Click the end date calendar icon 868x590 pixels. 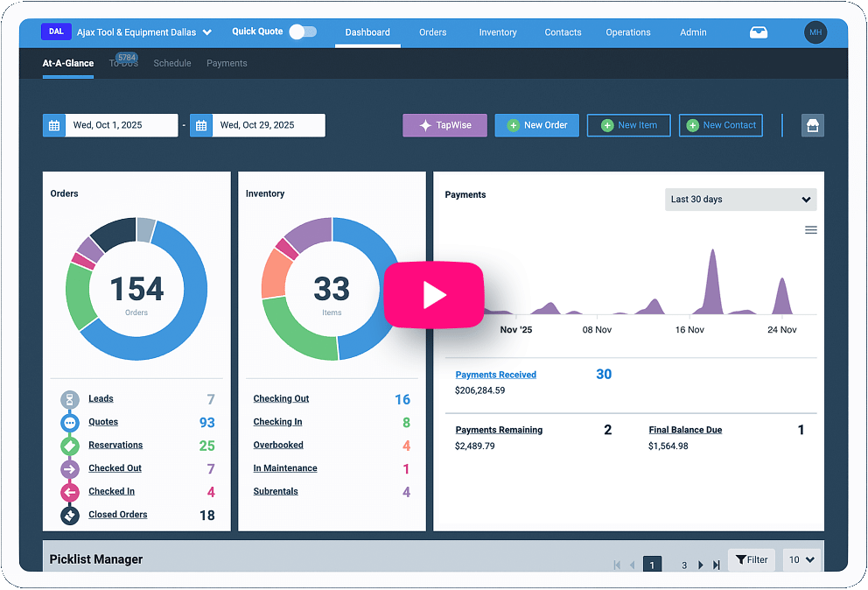(201, 125)
